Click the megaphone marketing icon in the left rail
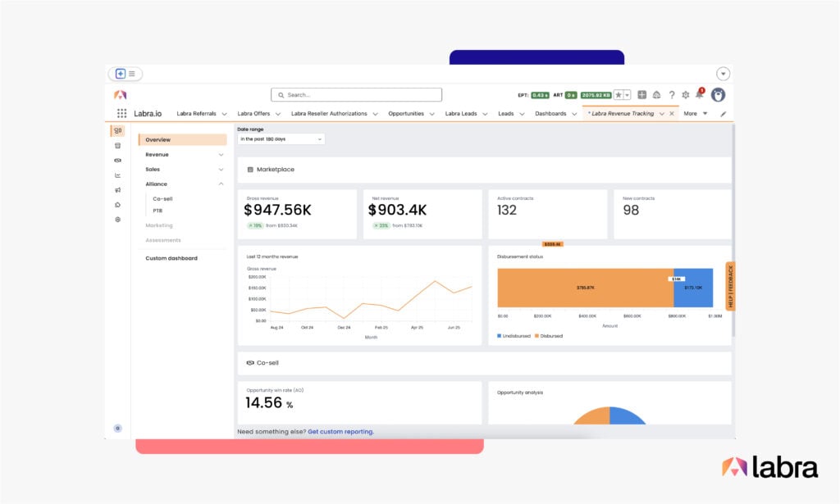The image size is (840, 504). (118, 190)
